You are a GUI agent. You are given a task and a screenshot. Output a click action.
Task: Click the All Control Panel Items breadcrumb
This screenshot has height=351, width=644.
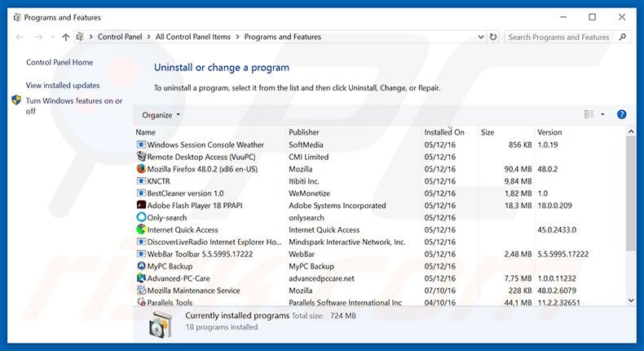coord(193,37)
